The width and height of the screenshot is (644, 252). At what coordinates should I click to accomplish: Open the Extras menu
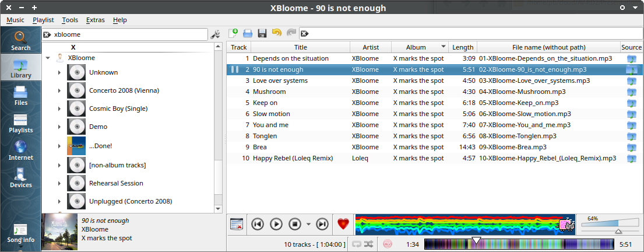tap(95, 20)
